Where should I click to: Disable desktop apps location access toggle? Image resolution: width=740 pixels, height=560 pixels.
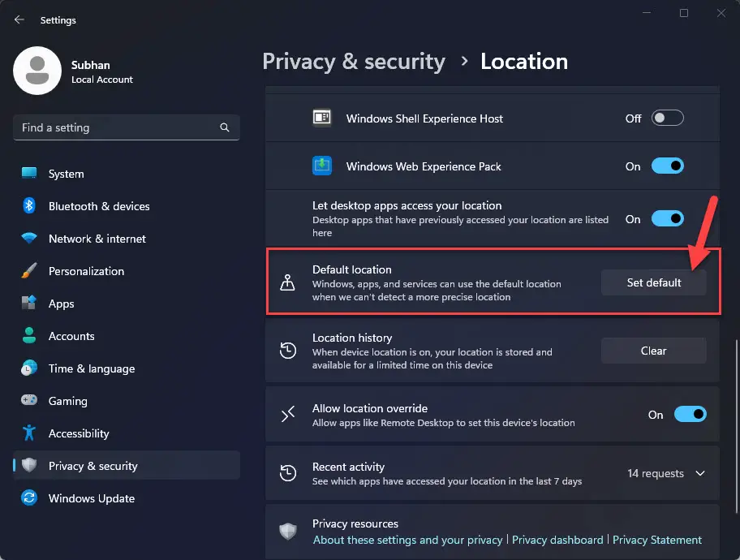(667, 218)
